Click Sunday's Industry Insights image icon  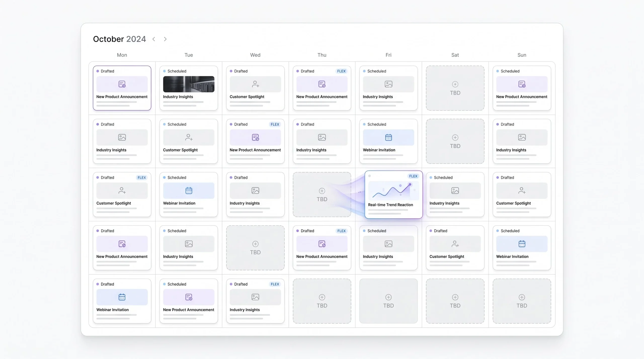[522, 137]
